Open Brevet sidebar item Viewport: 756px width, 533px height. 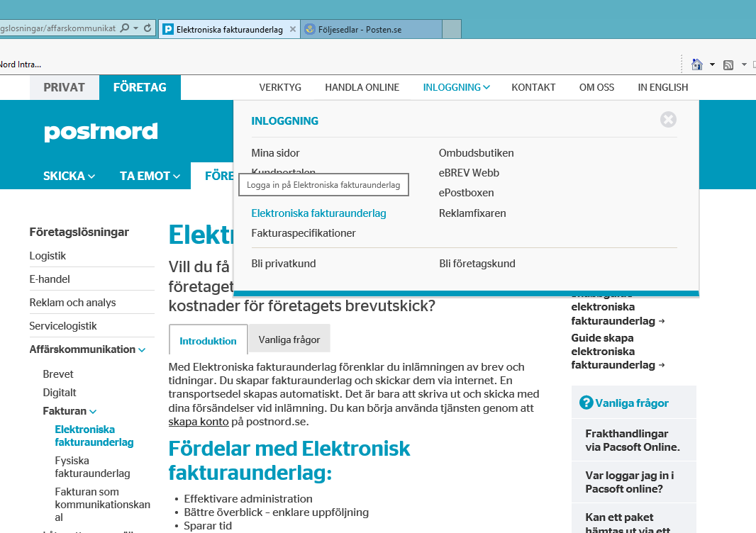pos(58,374)
